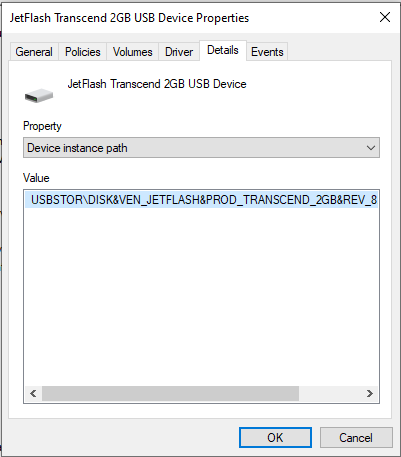Switch to the Driver tab
This screenshot has width=401, height=457.
pyautogui.click(x=179, y=52)
